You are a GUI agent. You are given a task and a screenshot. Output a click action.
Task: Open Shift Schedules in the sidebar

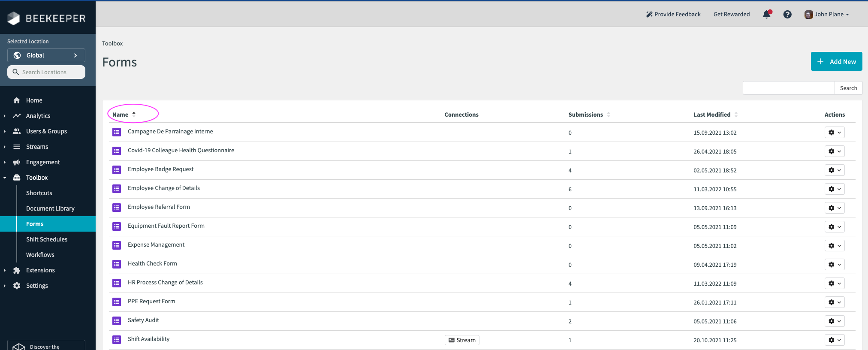[47, 239]
